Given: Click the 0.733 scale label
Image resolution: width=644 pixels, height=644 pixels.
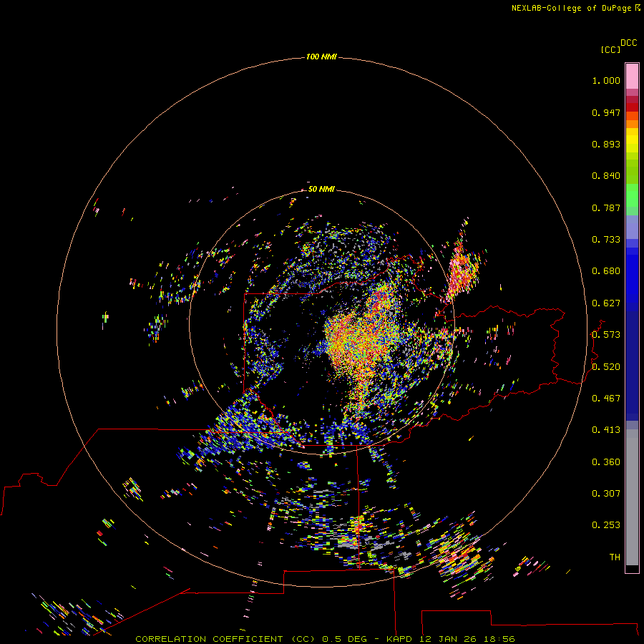Looking at the screenshot, I should pos(606,240).
